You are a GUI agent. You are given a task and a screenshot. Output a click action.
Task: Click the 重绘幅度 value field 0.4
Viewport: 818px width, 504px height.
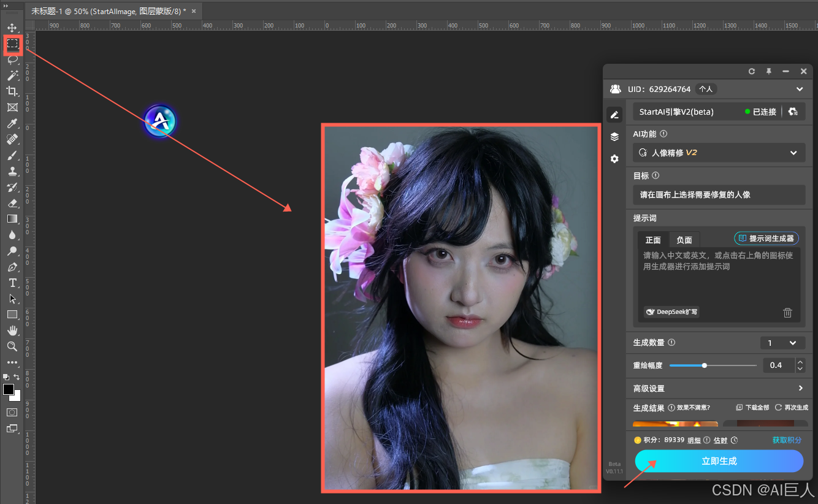click(778, 365)
